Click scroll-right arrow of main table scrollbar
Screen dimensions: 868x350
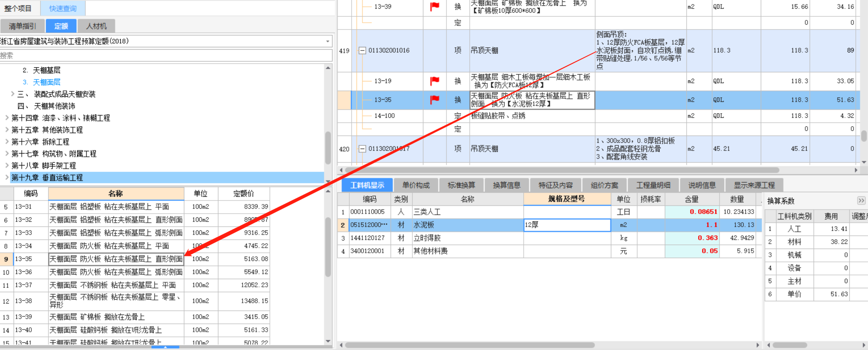(856, 170)
